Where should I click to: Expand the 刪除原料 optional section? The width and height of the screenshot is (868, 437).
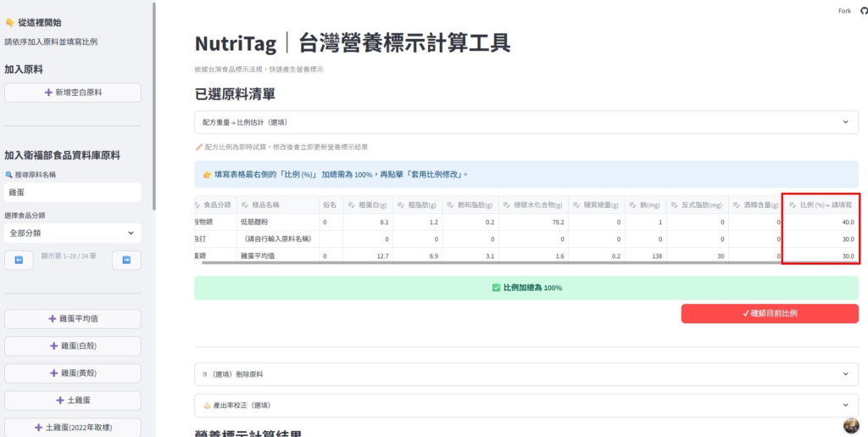tap(526, 374)
